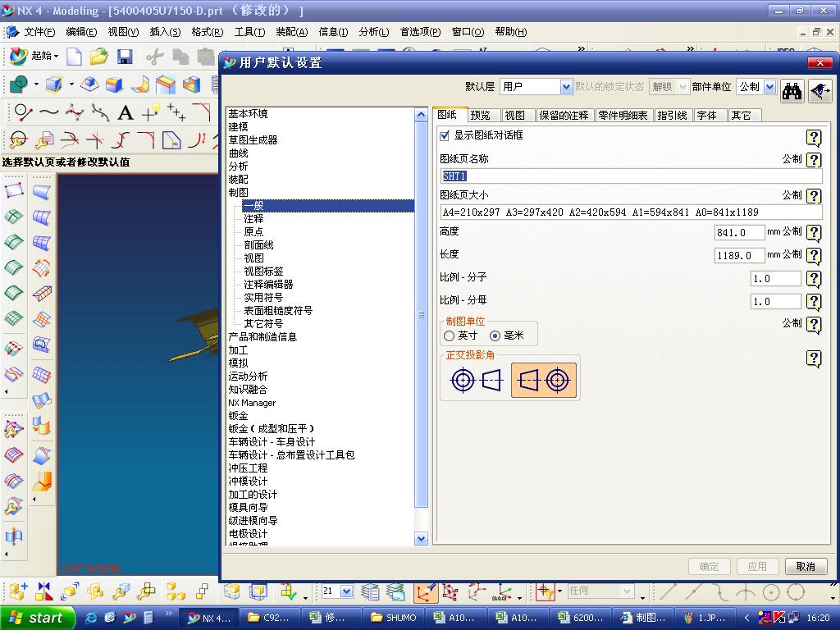This screenshot has height=630, width=840.
Task: Click the New file icon in toolbar
Action: 74,57
